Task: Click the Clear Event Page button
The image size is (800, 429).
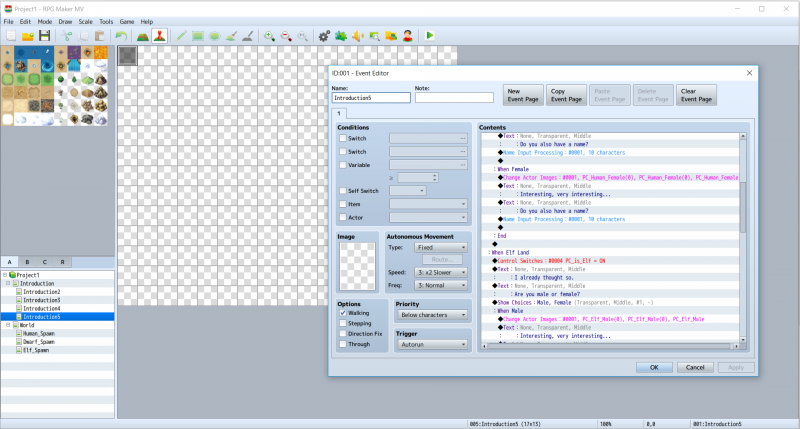Action: pos(696,95)
